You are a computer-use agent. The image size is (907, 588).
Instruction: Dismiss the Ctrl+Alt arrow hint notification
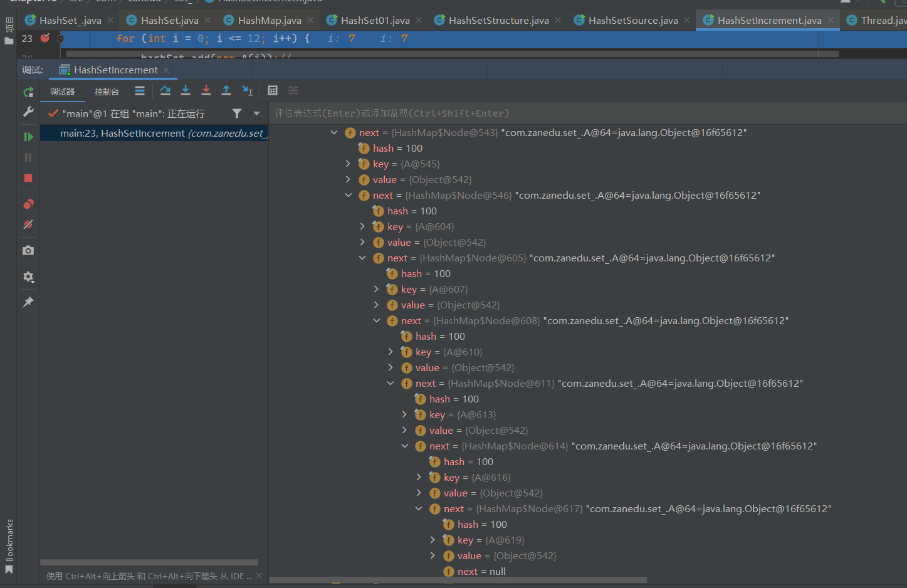pos(260,576)
